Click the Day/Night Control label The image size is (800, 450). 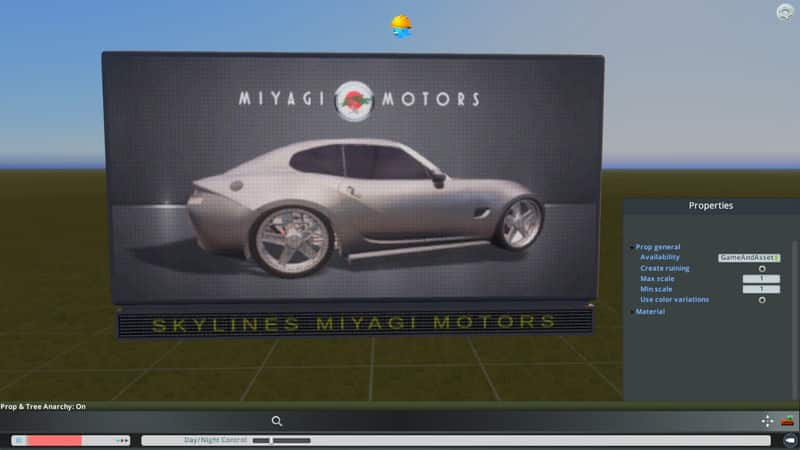[214, 440]
